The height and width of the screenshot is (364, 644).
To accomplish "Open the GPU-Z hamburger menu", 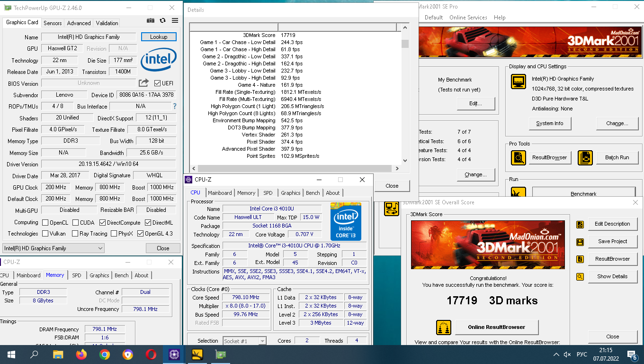I will pyautogui.click(x=175, y=21).
